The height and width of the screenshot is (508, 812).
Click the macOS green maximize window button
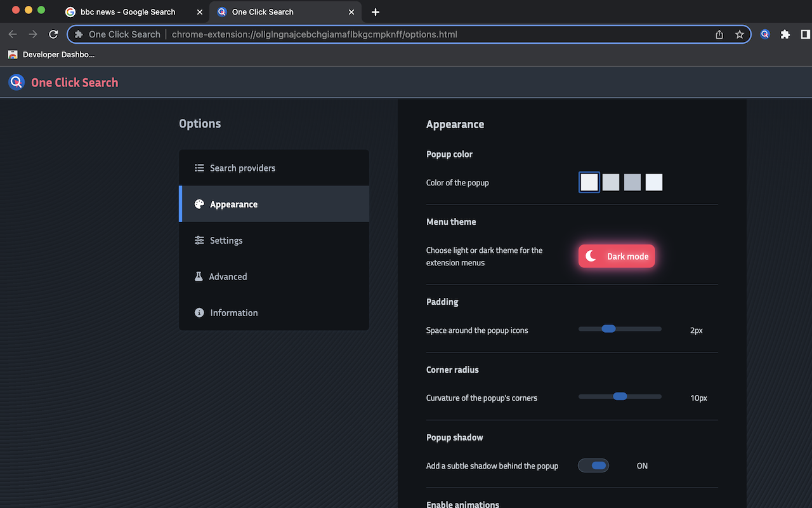[41, 10]
